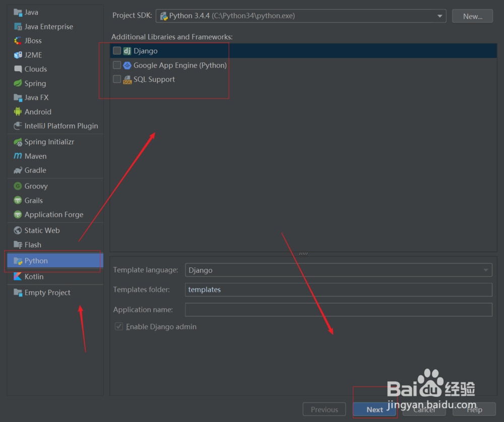Click the Cancel button
The image size is (504, 422).
point(424,409)
